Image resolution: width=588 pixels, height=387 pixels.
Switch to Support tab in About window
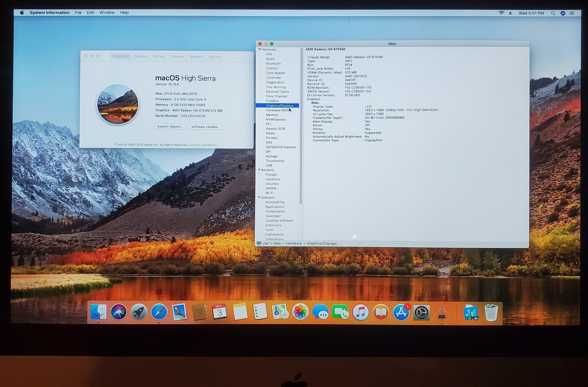tap(196, 57)
